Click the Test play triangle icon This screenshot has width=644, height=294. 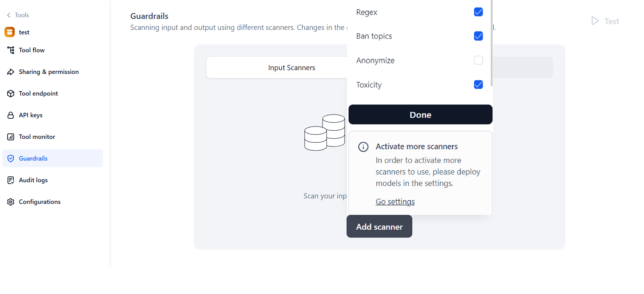tap(595, 21)
